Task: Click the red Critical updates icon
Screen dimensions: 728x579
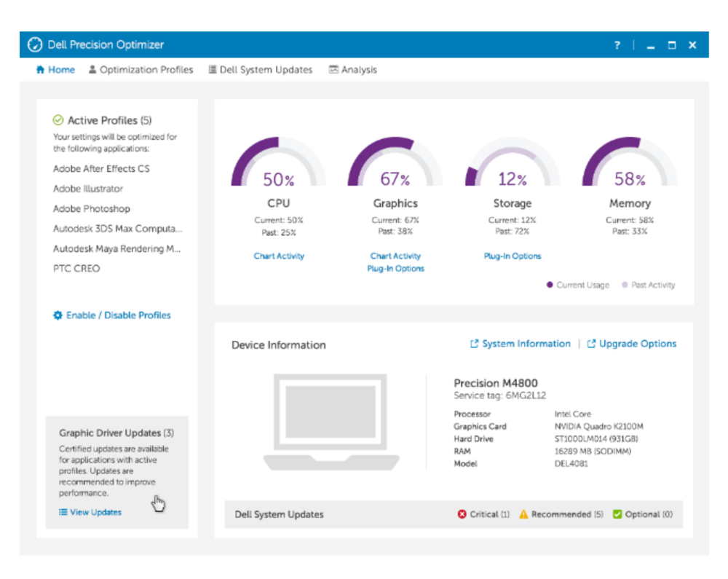Action: click(x=462, y=514)
